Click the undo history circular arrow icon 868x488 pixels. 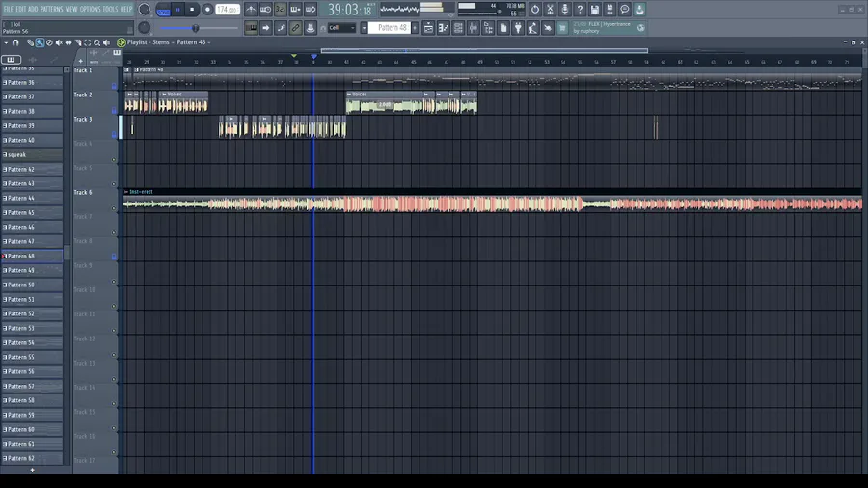click(x=534, y=10)
